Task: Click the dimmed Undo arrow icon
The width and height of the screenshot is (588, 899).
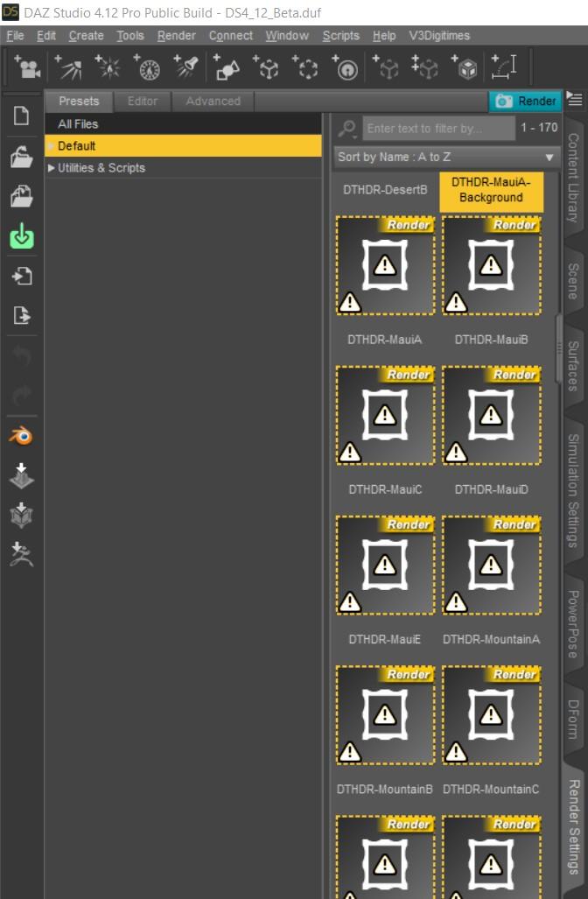Action: [x=22, y=356]
